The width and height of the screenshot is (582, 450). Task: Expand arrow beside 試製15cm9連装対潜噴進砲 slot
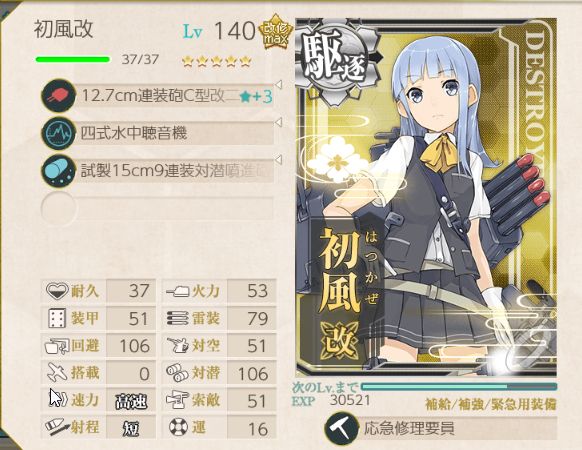(x=278, y=160)
